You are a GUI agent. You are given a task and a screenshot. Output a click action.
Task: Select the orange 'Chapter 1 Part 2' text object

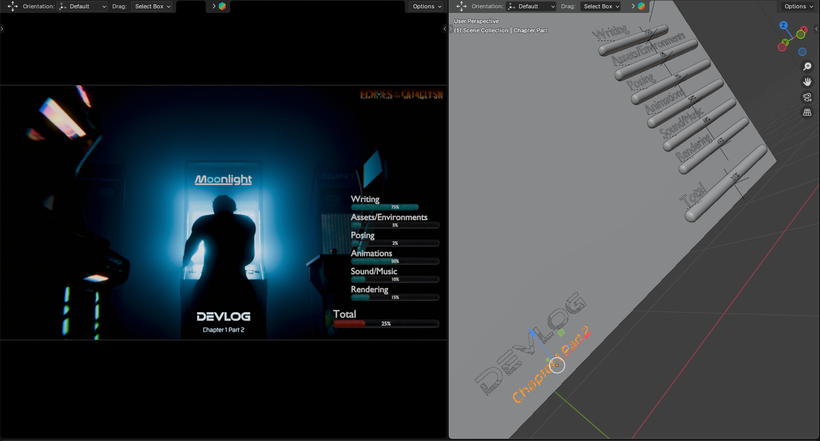551,365
